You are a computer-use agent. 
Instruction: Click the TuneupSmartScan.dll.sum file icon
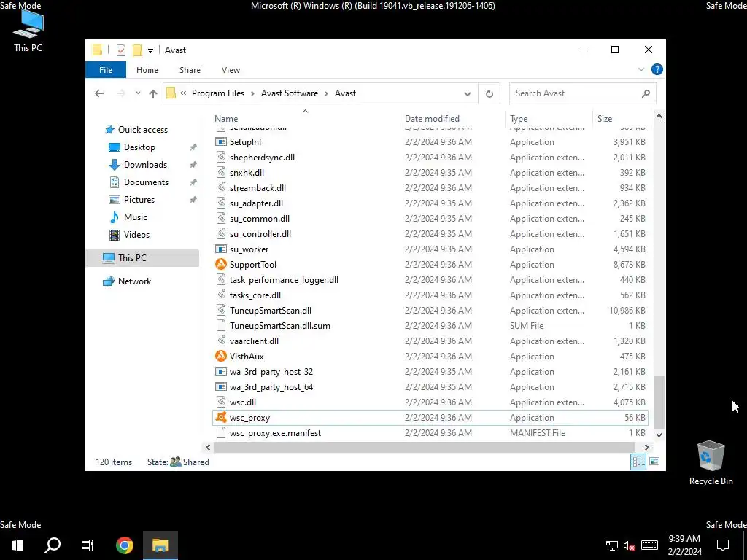[220, 326]
